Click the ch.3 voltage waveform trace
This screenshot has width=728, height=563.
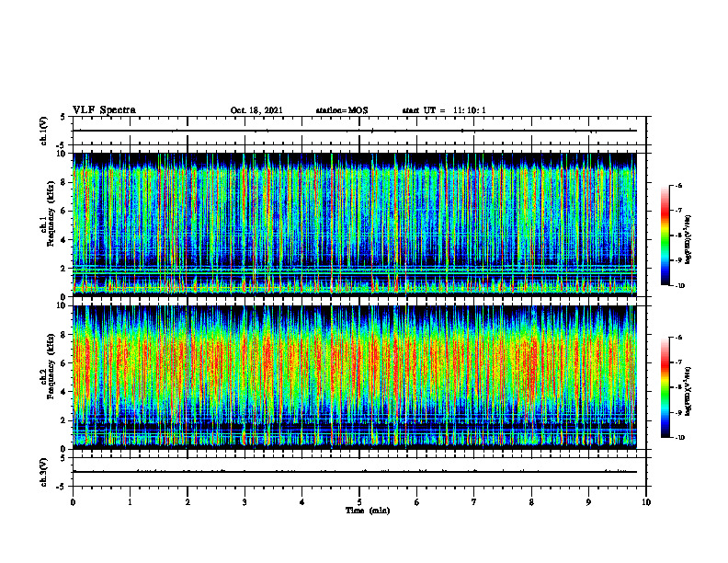pyautogui.click(x=355, y=472)
